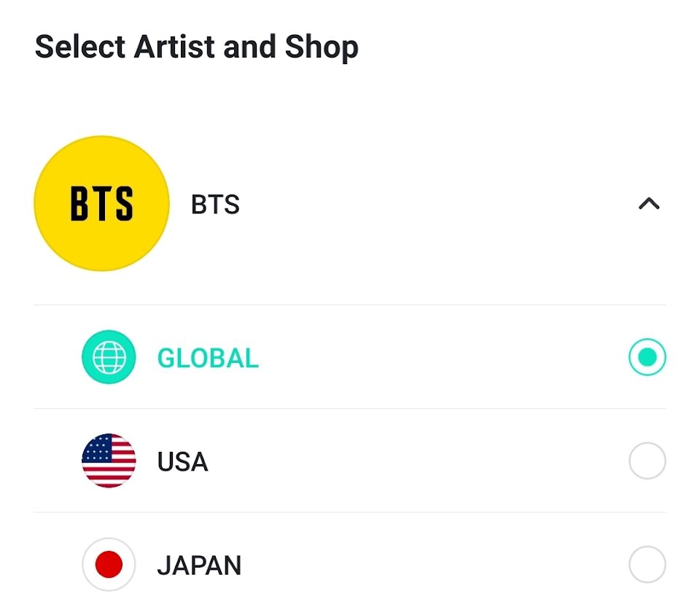
Task: Click the teal globe icon
Action: 109,357
